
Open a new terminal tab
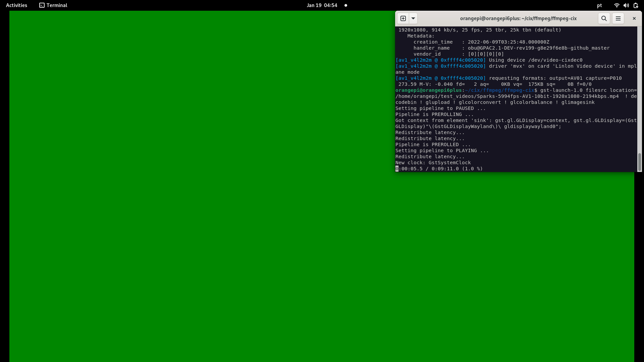tap(403, 18)
